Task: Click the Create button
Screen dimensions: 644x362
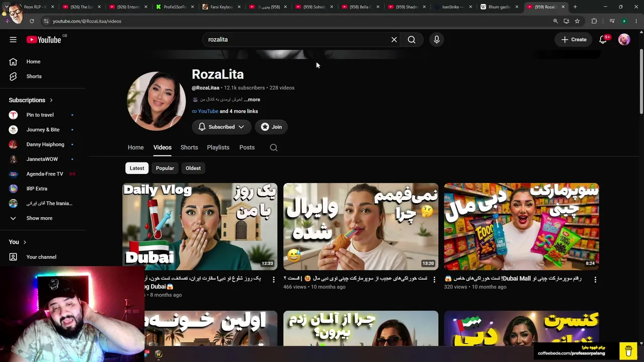Action: pyautogui.click(x=574, y=40)
